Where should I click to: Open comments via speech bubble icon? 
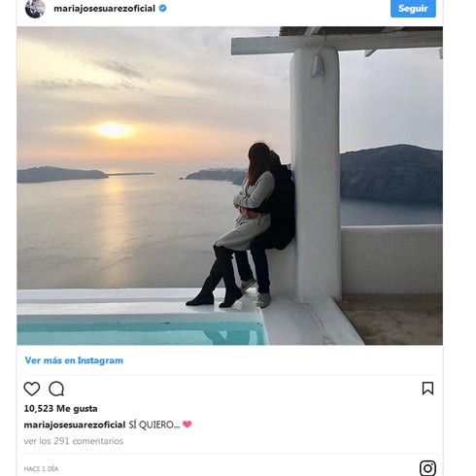56,389
